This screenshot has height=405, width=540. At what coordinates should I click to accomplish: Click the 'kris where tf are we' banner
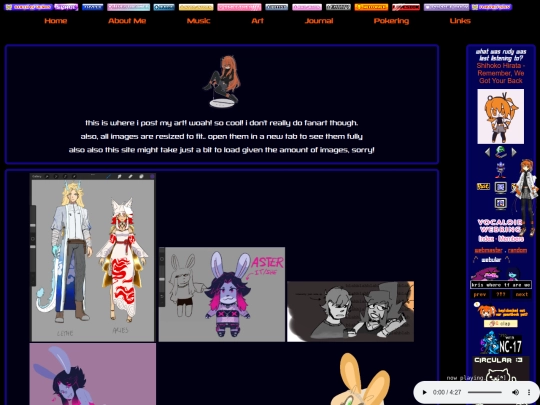point(501,285)
